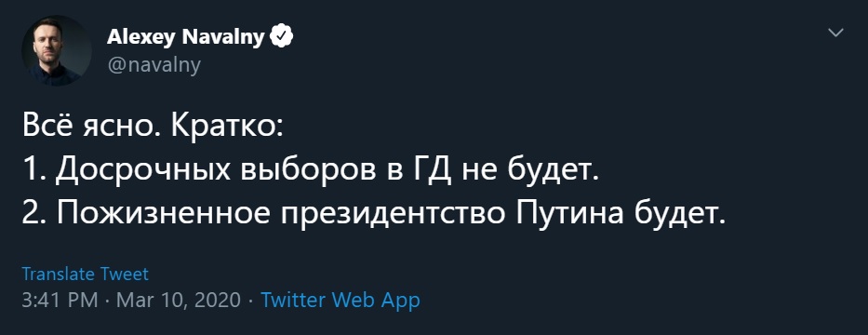Click the numeral "2." starting the last line
The height and width of the screenshot is (335, 868).
[34, 215]
